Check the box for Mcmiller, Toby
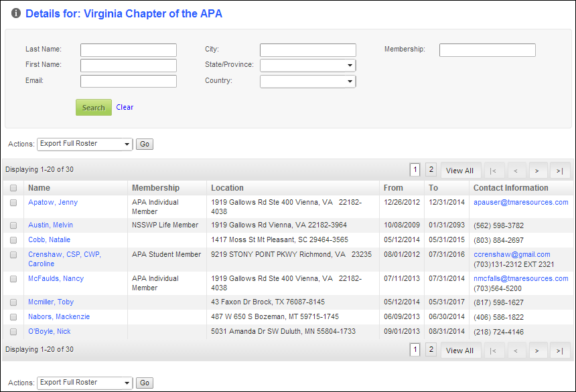The height and width of the screenshot is (392, 576). tap(13, 302)
